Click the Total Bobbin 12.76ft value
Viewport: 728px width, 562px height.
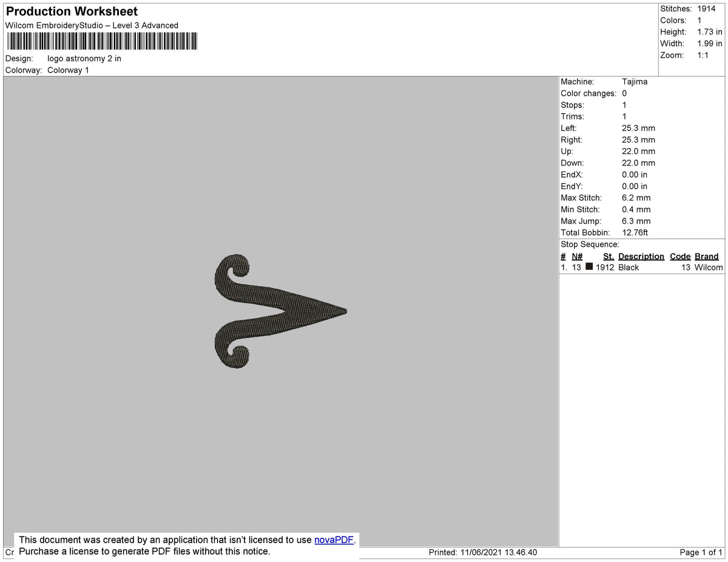tap(635, 232)
